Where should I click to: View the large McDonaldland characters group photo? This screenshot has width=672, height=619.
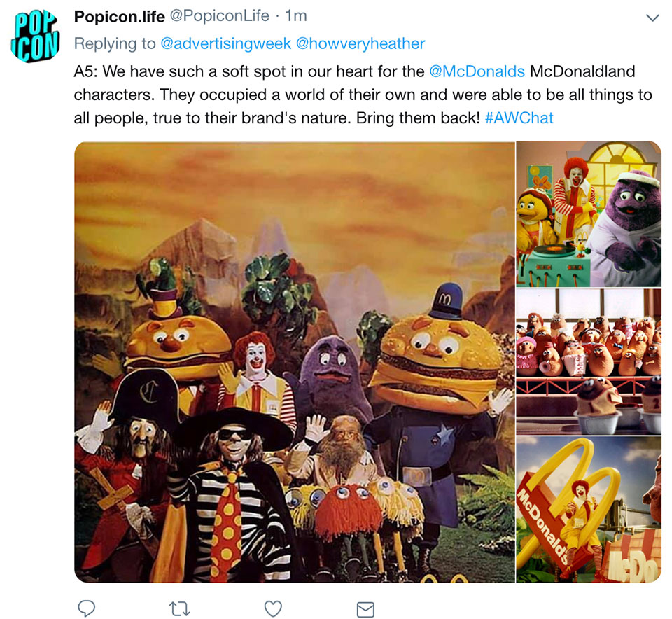(295, 362)
